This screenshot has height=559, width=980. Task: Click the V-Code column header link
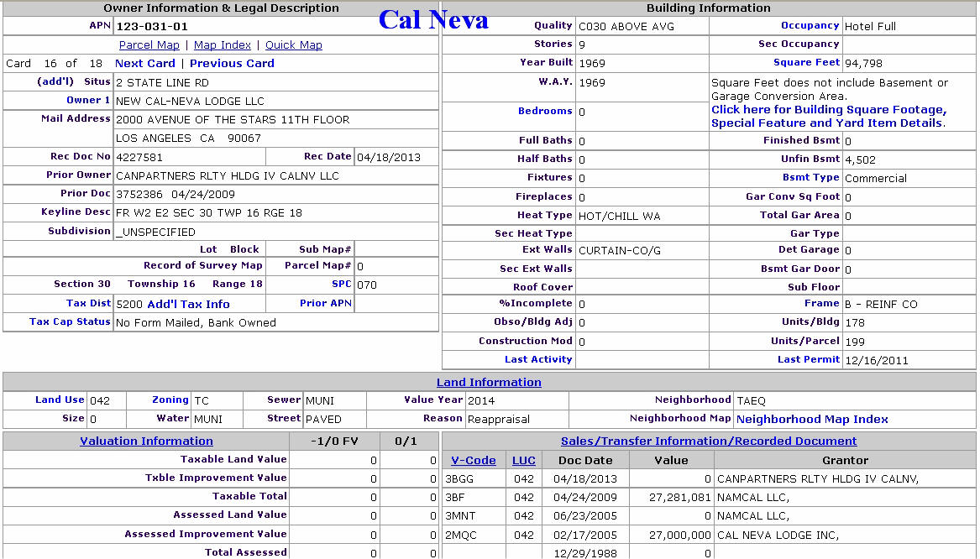[473, 461]
